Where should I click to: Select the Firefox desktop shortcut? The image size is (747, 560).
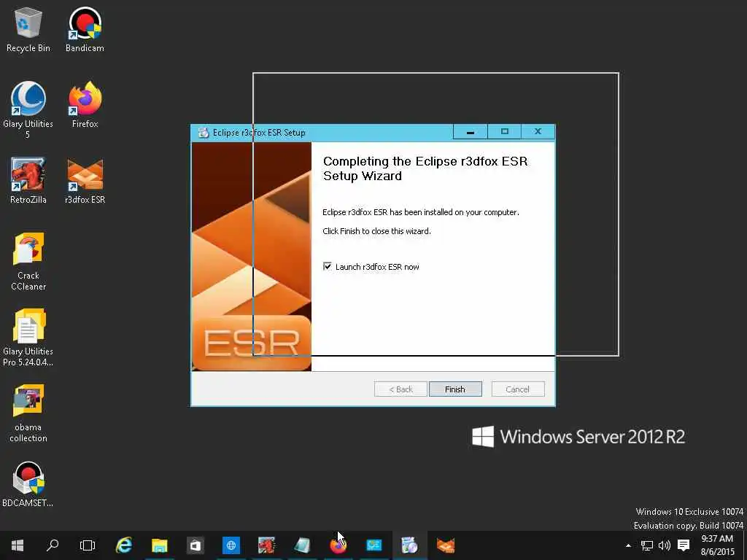[85, 105]
